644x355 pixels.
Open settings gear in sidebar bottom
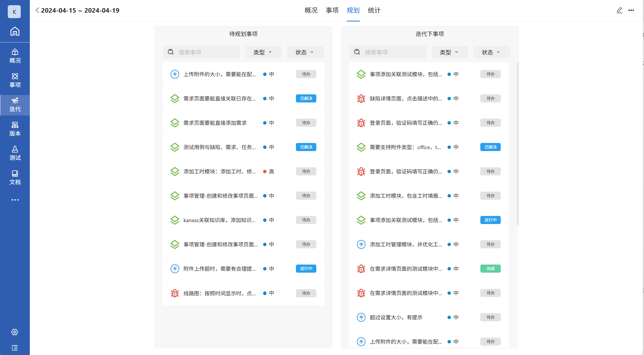(x=15, y=332)
